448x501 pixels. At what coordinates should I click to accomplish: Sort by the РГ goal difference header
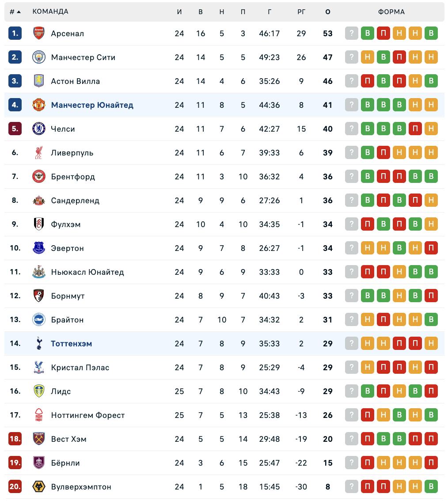click(x=301, y=12)
